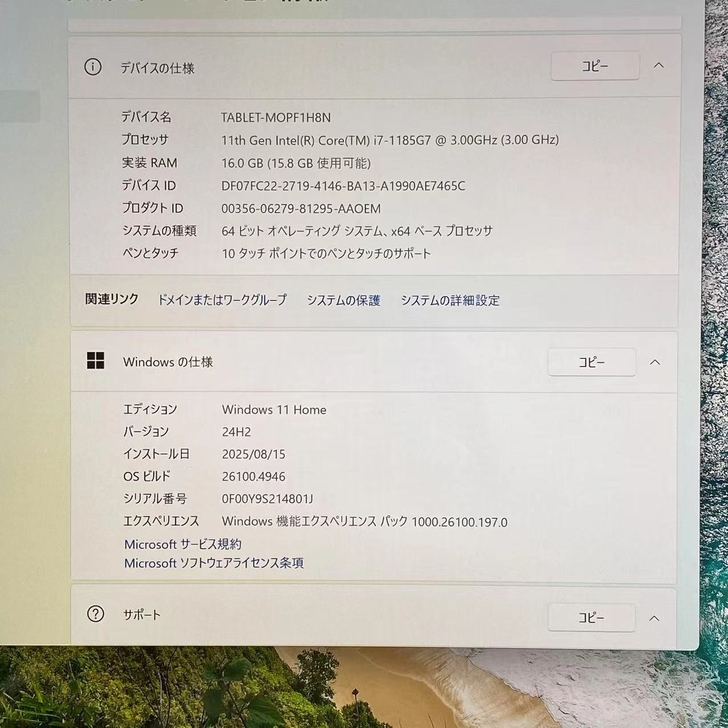Open Microsoft ソフトウェアライセンス条項

tap(214, 563)
